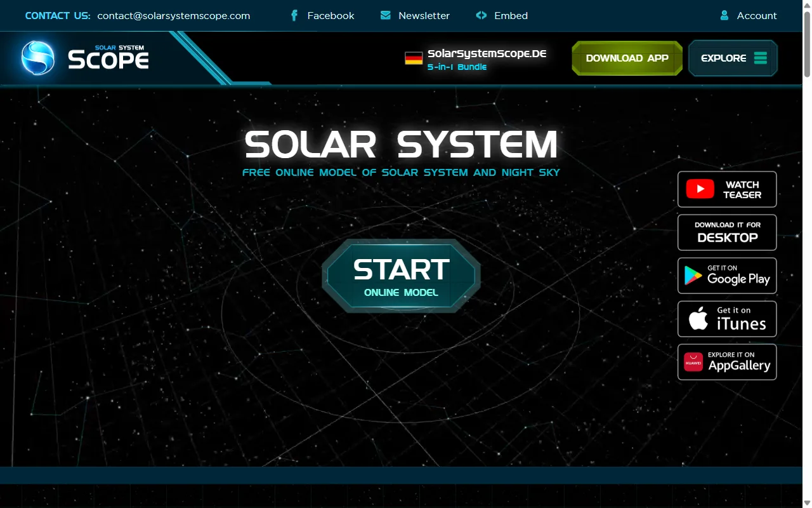This screenshot has width=812, height=508.
Task: Open the Embed link text
Action: (x=511, y=15)
